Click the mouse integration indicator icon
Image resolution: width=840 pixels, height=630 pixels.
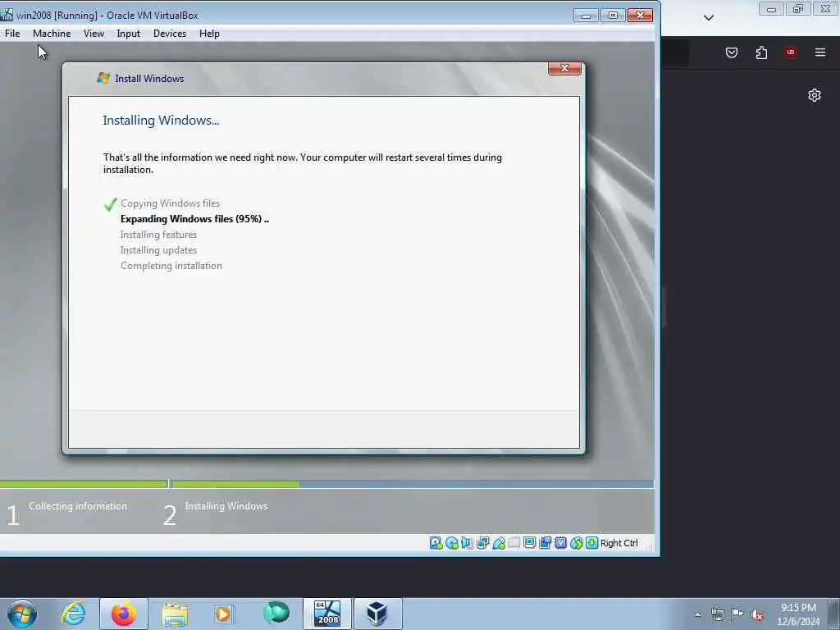click(x=577, y=543)
